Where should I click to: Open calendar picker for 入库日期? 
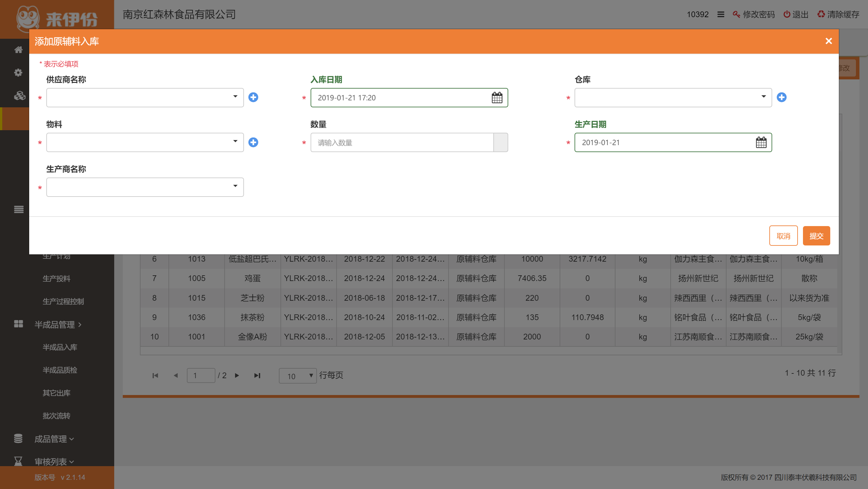coord(497,98)
